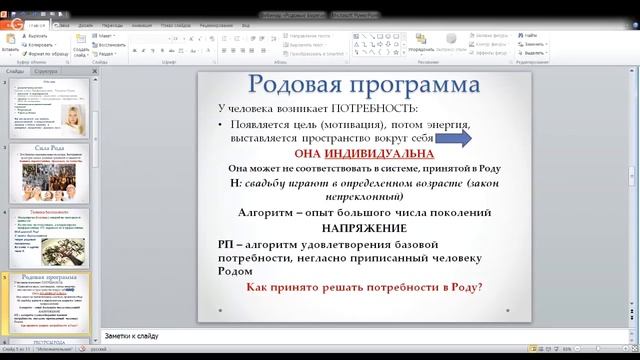Select the star shape in shapes gallery
640x360 pixels.
pyautogui.click(x=396, y=52)
